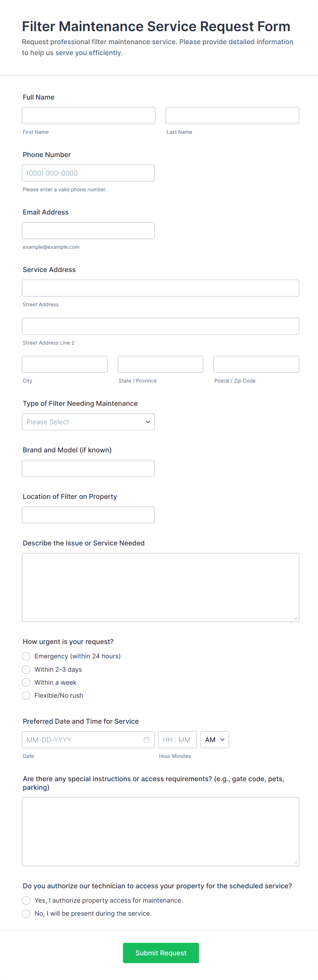Select the Postal / Zip Code field

click(256, 364)
